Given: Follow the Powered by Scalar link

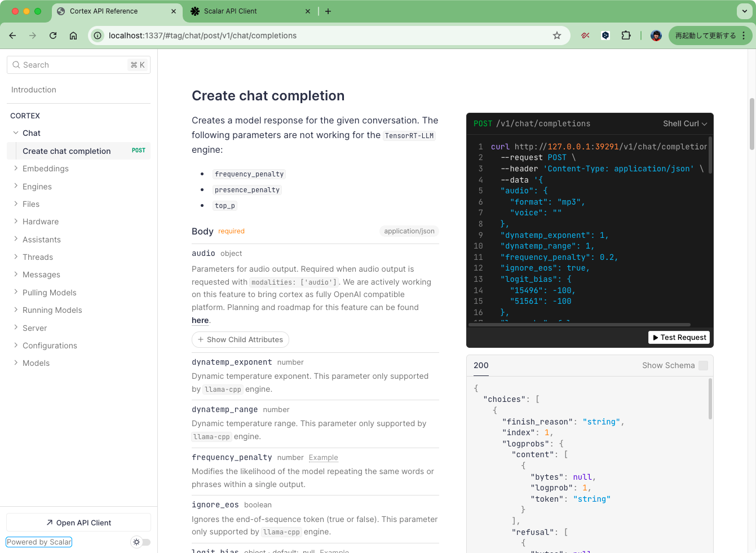Looking at the screenshot, I should tap(39, 542).
